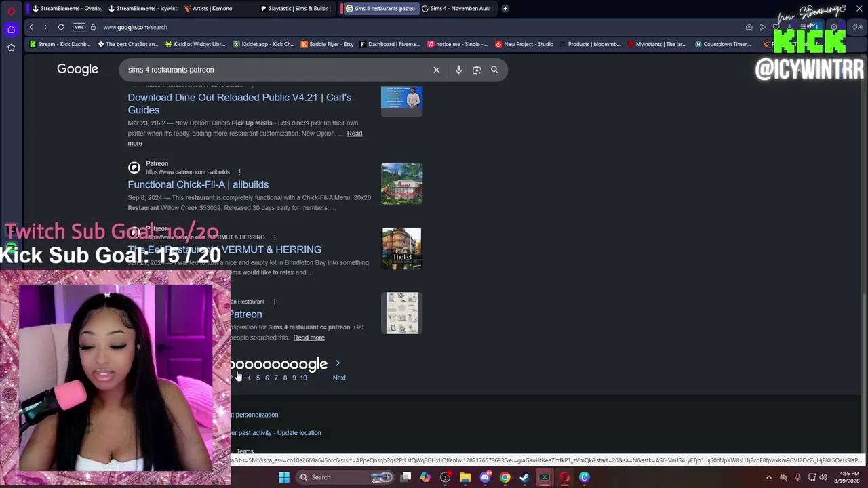868x488 pixels.
Task: Open The Eel restaurant thumbnail
Action: [401, 249]
